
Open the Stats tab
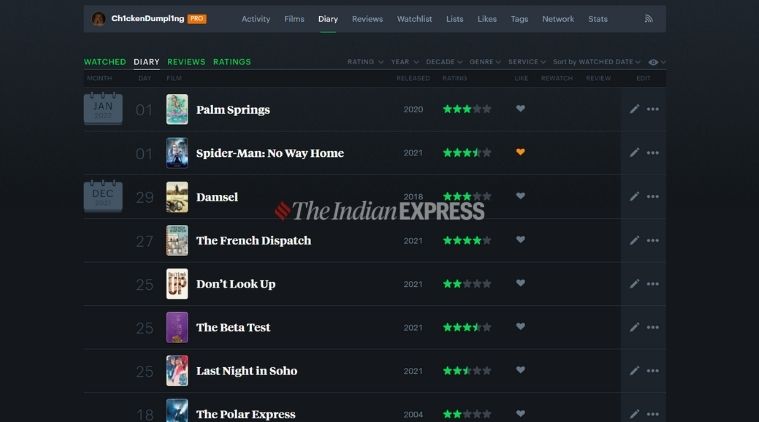point(598,19)
